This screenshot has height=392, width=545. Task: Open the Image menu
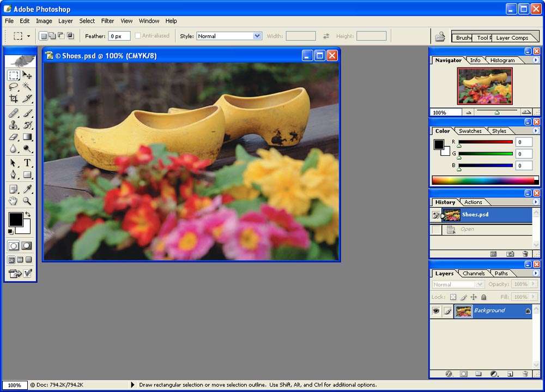point(44,21)
